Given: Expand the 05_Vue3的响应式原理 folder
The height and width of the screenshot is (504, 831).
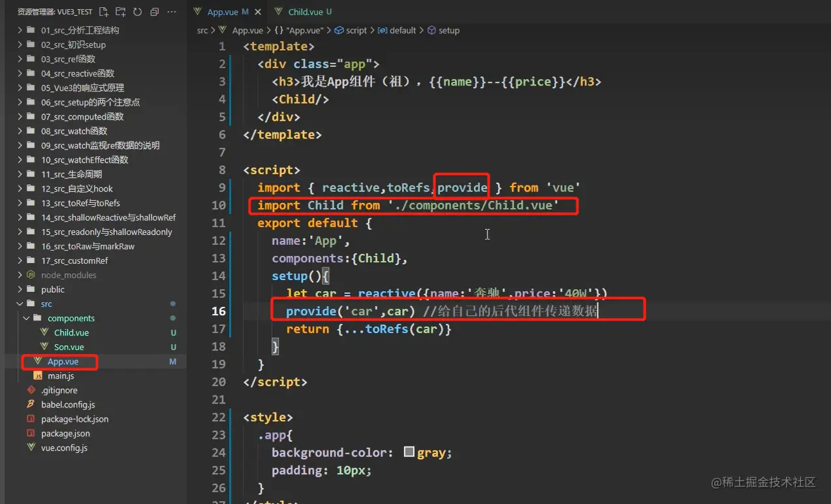Looking at the screenshot, I should [20, 87].
